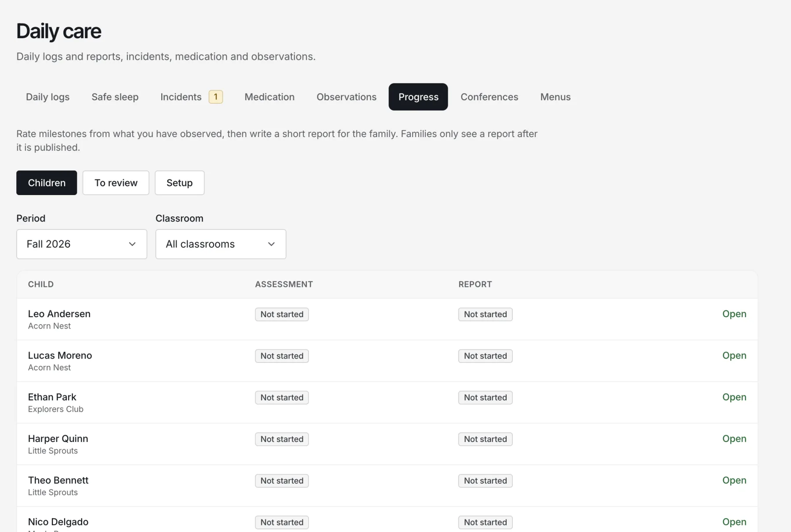The width and height of the screenshot is (791, 532).
Task: Click the name Theo Bennett
Action: point(58,480)
